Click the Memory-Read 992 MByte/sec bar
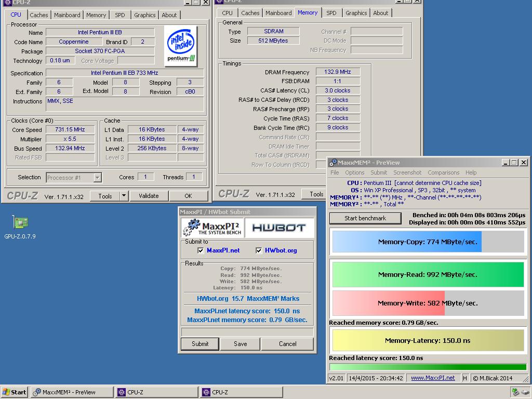 tap(428, 274)
